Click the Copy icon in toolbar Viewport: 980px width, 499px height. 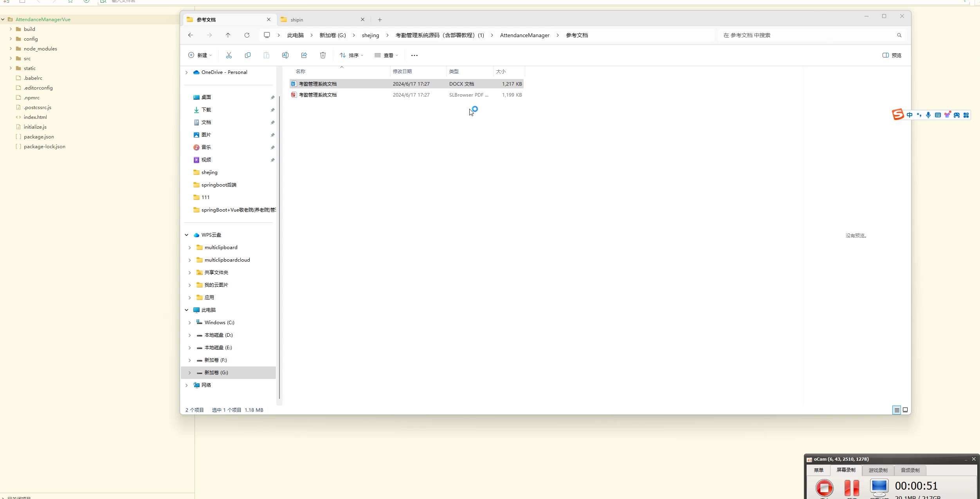tap(248, 55)
